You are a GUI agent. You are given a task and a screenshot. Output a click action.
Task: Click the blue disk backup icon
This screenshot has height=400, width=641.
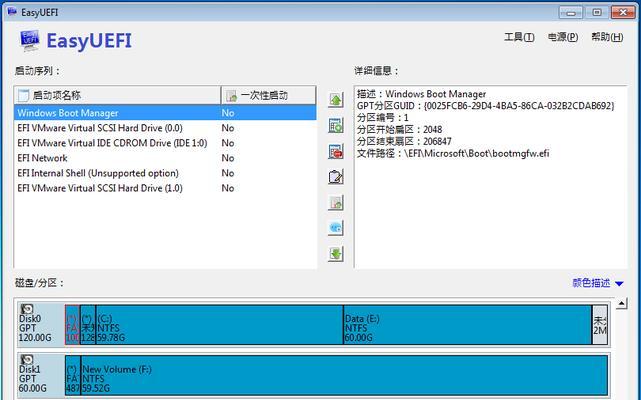[x=336, y=228]
